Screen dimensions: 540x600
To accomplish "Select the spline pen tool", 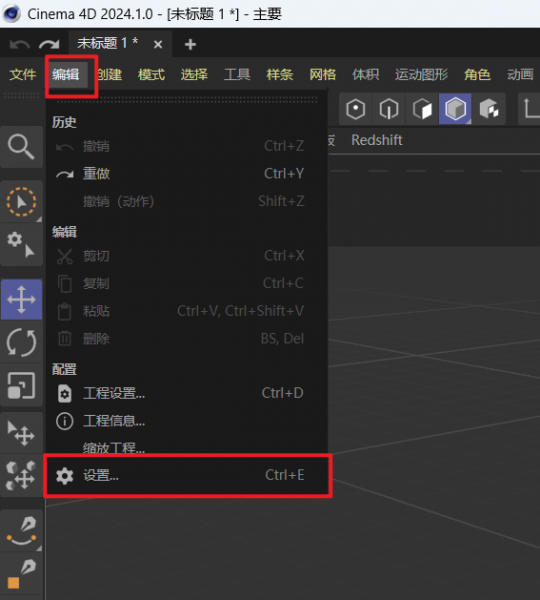I will pyautogui.click(x=21, y=530).
